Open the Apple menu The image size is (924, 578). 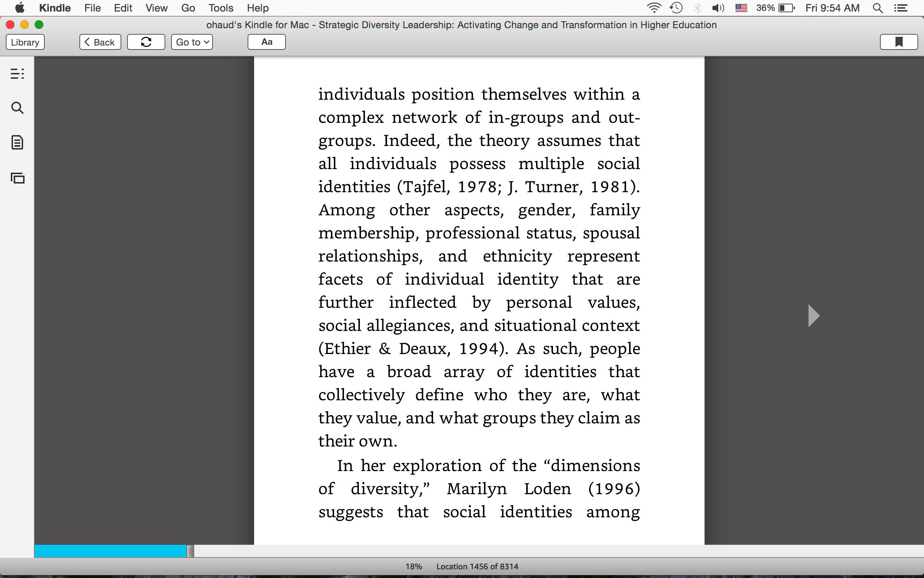pos(19,8)
